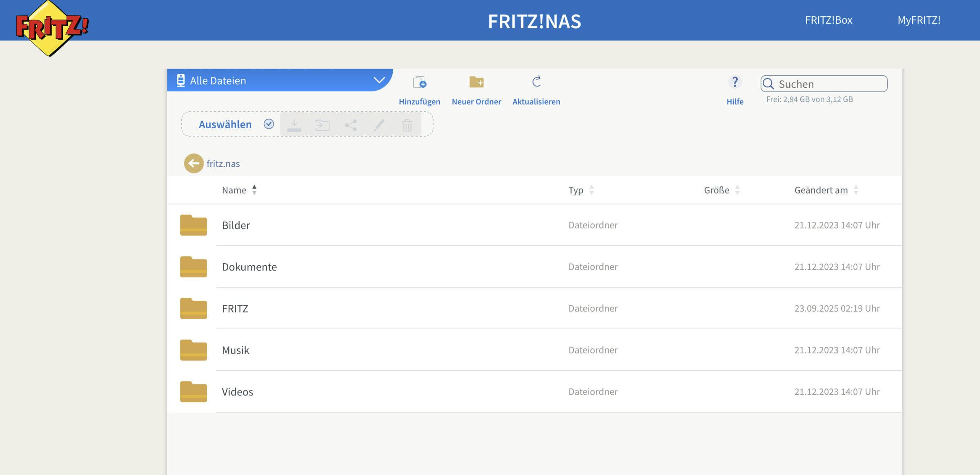
Task: Open the Neuer Ordner folder icon
Action: tap(477, 83)
